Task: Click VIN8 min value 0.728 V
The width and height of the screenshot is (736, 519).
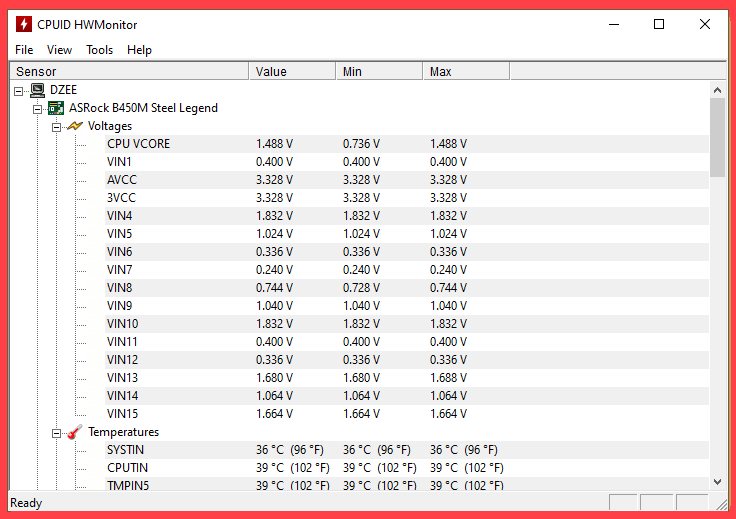Action: tap(361, 288)
